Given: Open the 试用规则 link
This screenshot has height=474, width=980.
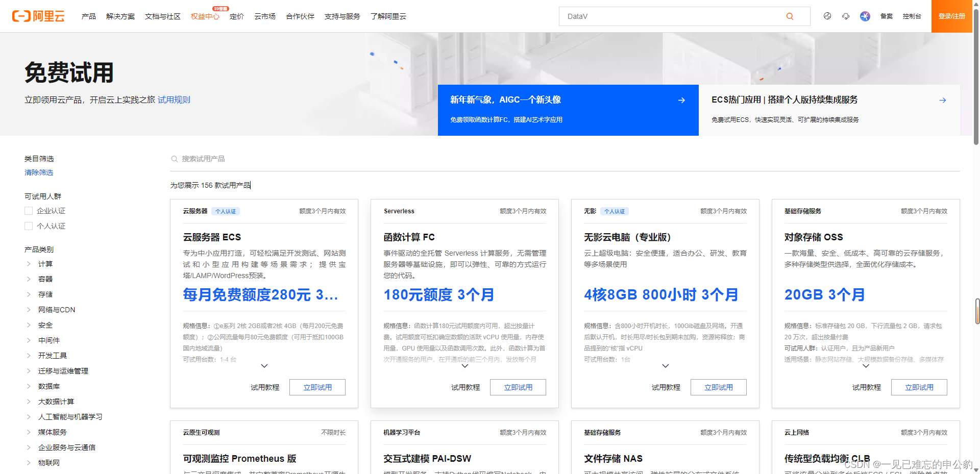Looking at the screenshot, I should pos(174,100).
